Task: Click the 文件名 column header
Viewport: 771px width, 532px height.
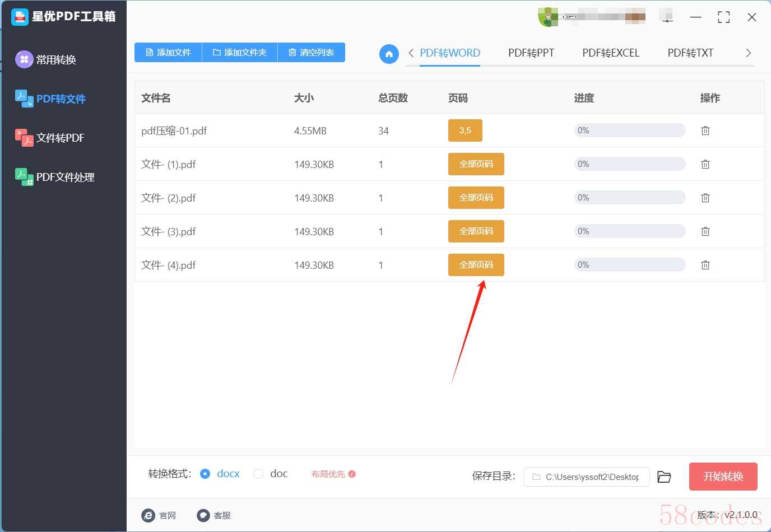Action: coord(156,98)
